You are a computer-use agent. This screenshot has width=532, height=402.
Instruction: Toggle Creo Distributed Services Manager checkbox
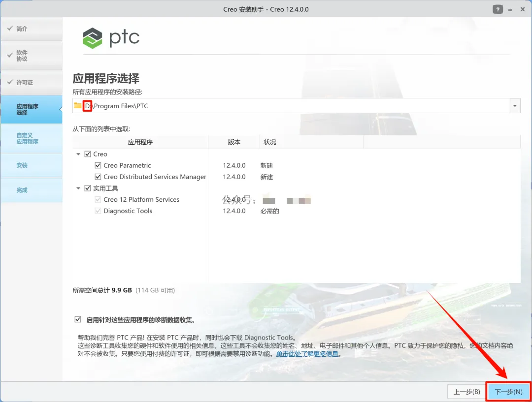pos(98,177)
